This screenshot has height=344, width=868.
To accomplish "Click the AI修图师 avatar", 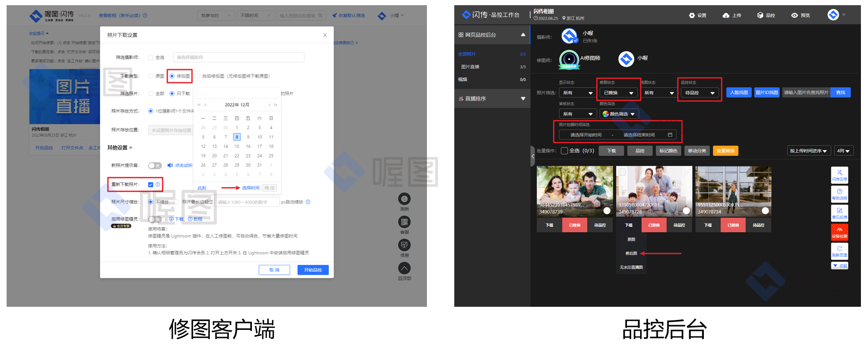I will tap(569, 59).
